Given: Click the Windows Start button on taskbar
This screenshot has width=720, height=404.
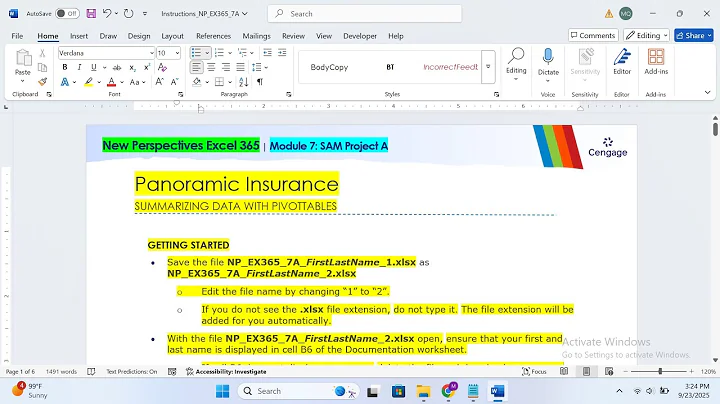Looking at the screenshot, I should tap(222, 391).
